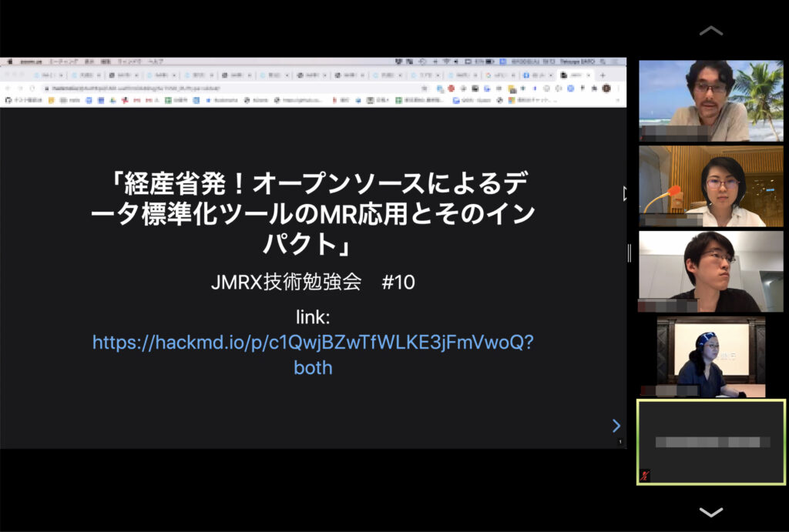Image resolution: width=789 pixels, height=532 pixels.
Task: Click the battery status in the shared menu bar
Action: [484, 62]
